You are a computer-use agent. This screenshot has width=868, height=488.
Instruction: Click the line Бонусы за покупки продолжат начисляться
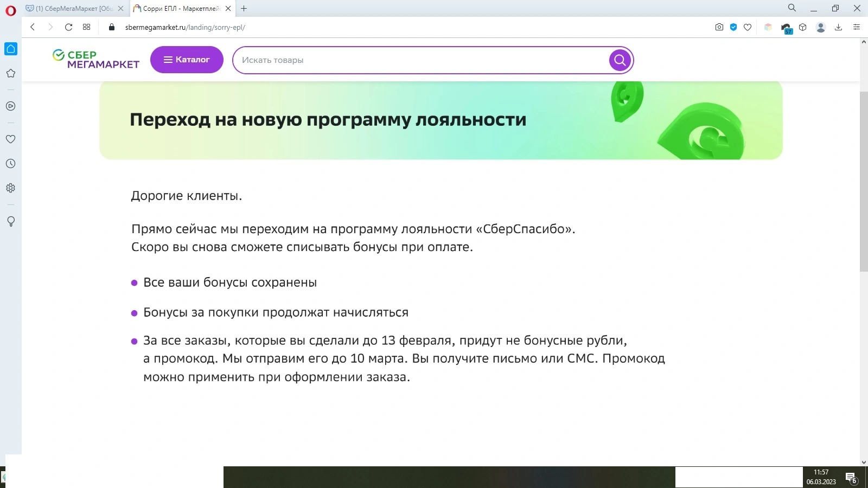(276, 312)
